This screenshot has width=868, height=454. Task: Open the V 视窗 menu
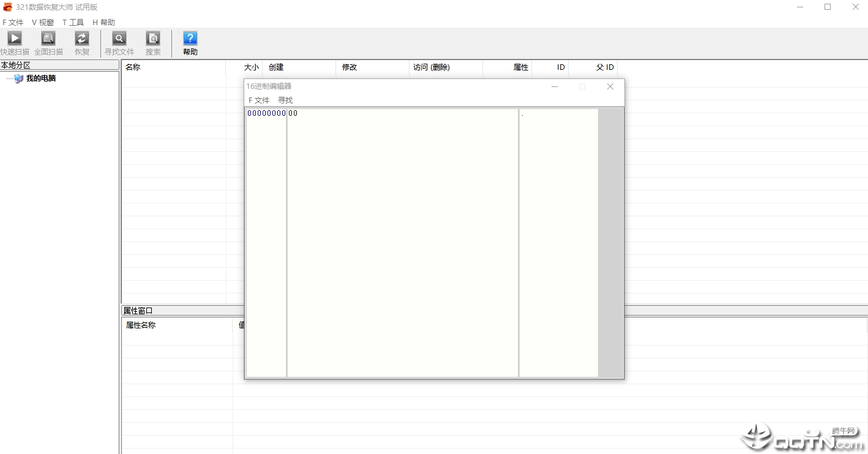click(x=43, y=23)
